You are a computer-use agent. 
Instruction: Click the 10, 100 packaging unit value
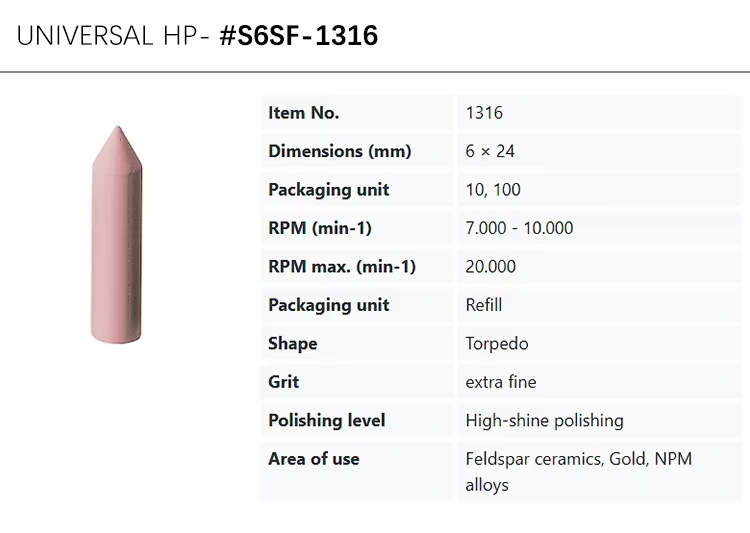[493, 190]
